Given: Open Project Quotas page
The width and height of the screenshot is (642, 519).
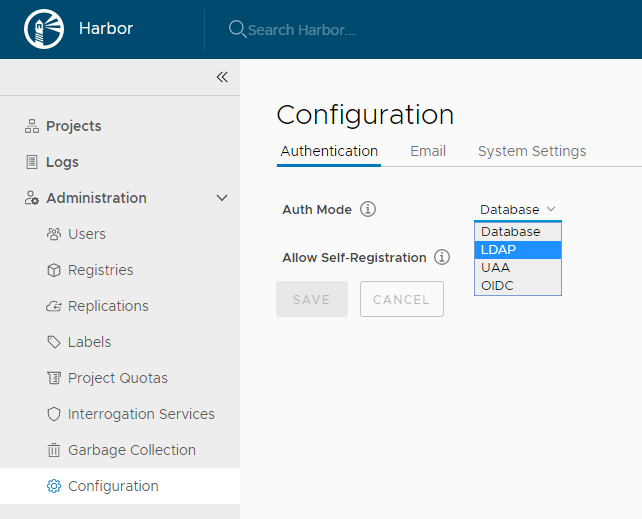Looking at the screenshot, I should 120,378.
